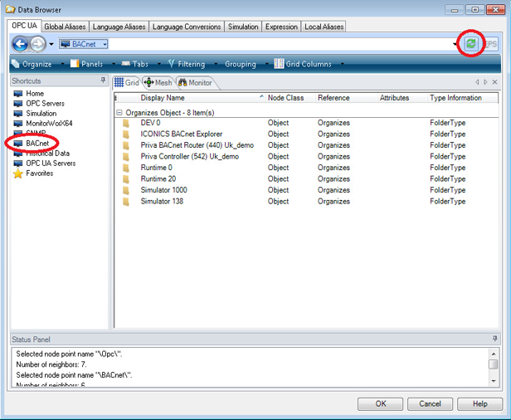Click the OK button
511x420 pixels.
[x=381, y=403]
